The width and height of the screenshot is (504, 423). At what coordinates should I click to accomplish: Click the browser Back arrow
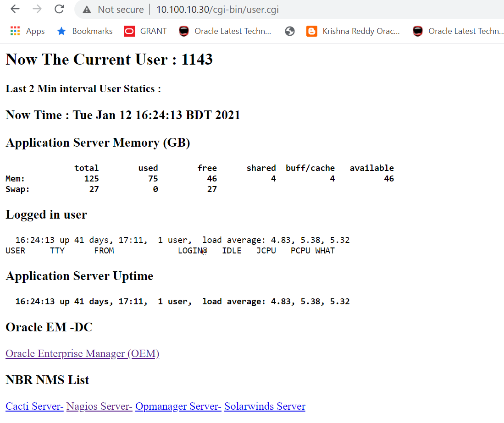[x=15, y=9]
